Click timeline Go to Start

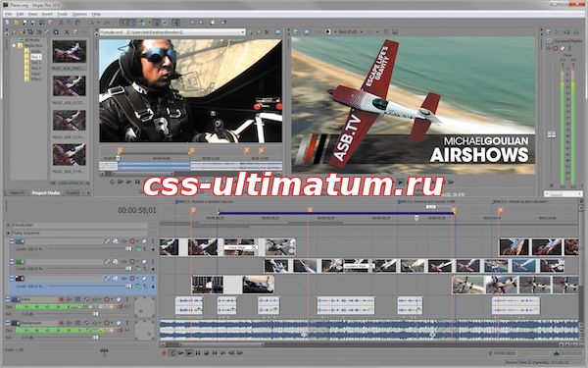[215, 353]
